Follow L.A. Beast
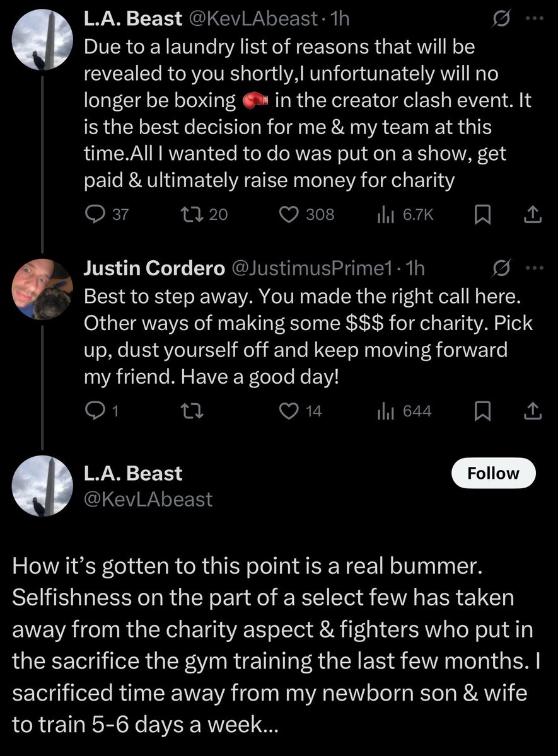Image resolution: width=558 pixels, height=756 pixels. point(493,474)
